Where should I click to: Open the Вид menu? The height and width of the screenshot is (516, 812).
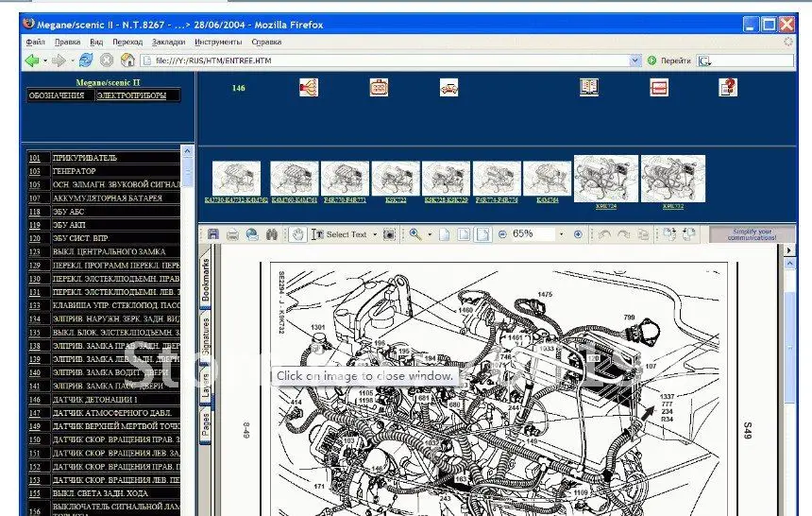pos(96,42)
